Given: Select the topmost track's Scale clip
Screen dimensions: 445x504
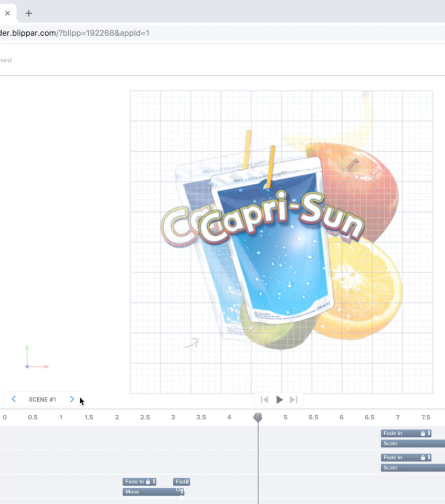Looking at the screenshot, I should pyautogui.click(x=413, y=443).
